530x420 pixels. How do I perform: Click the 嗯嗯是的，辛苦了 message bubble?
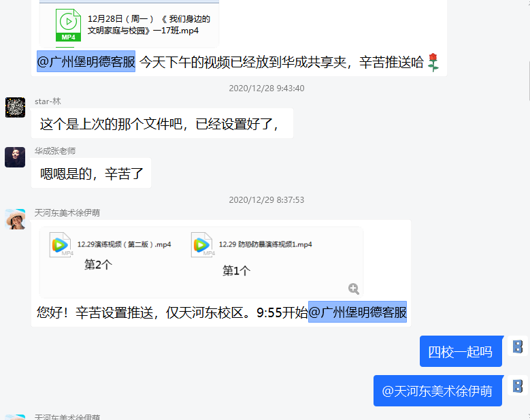[91, 174]
